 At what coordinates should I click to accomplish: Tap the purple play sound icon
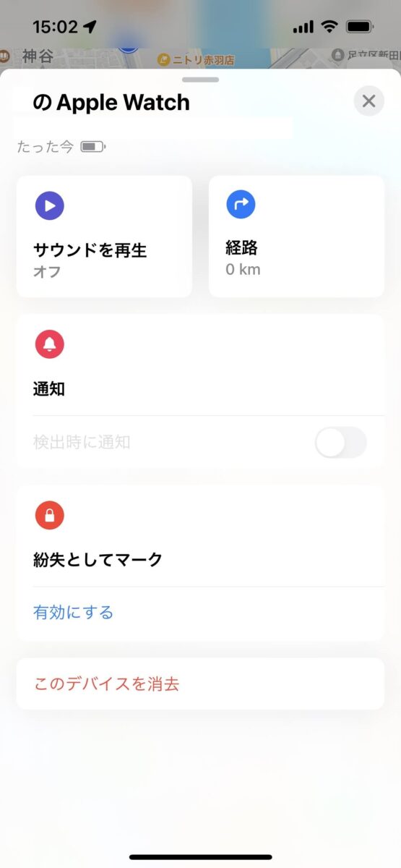click(x=50, y=205)
